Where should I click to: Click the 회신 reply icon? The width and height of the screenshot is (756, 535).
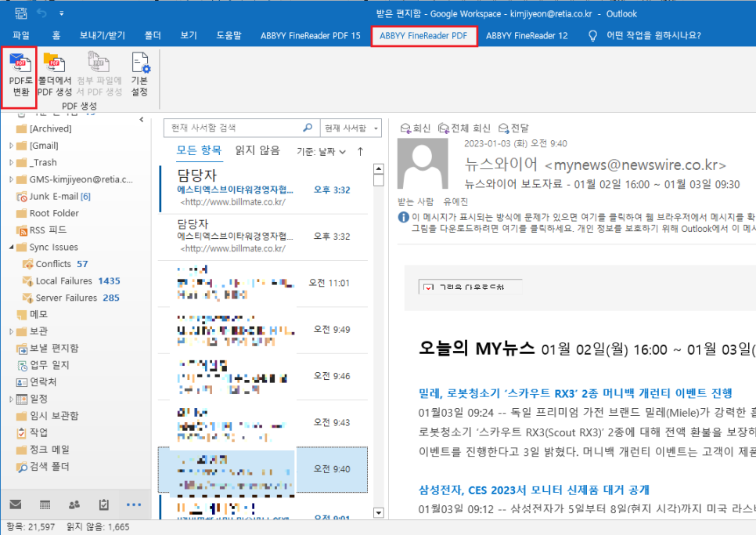click(415, 128)
